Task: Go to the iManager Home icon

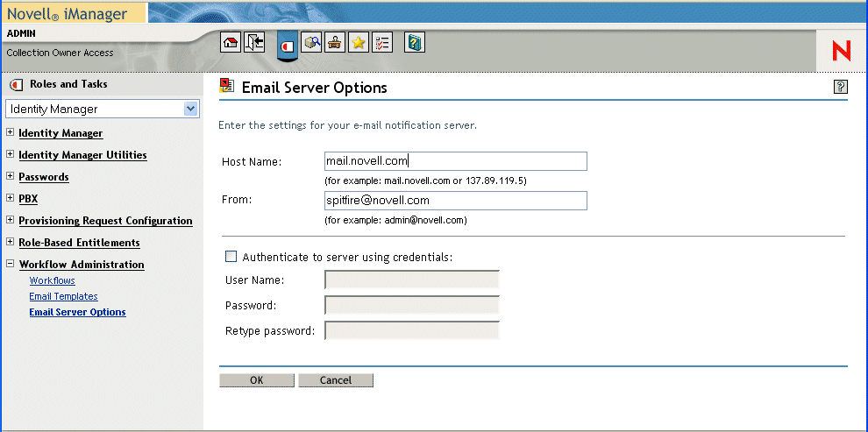Action: [231, 42]
